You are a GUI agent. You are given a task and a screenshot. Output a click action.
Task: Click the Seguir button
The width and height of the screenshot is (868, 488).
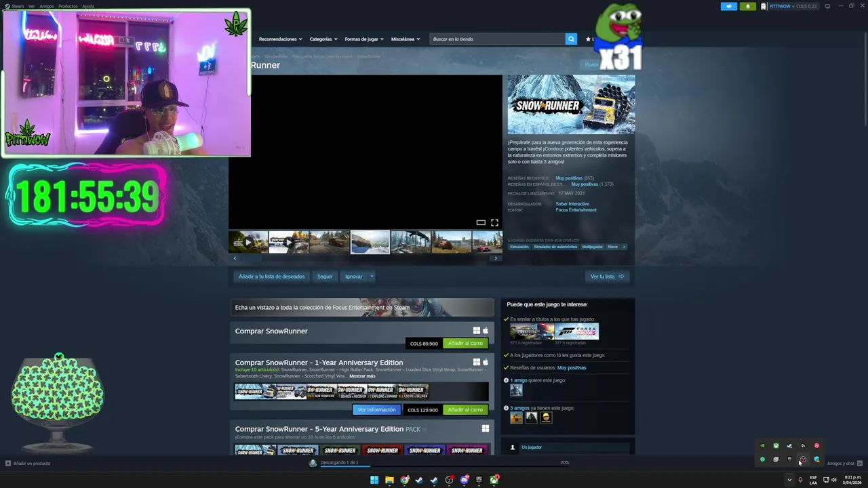click(x=325, y=277)
